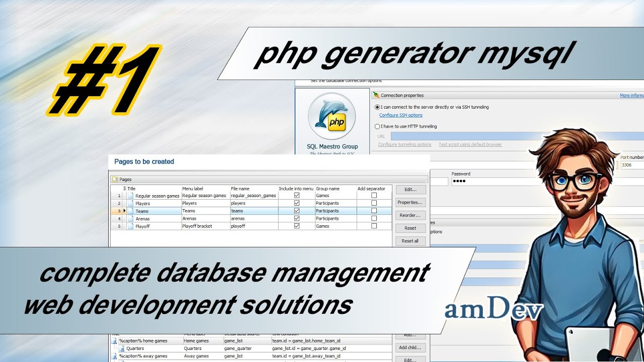
Task: Enable Add separator for Players
Action: point(374,203)
